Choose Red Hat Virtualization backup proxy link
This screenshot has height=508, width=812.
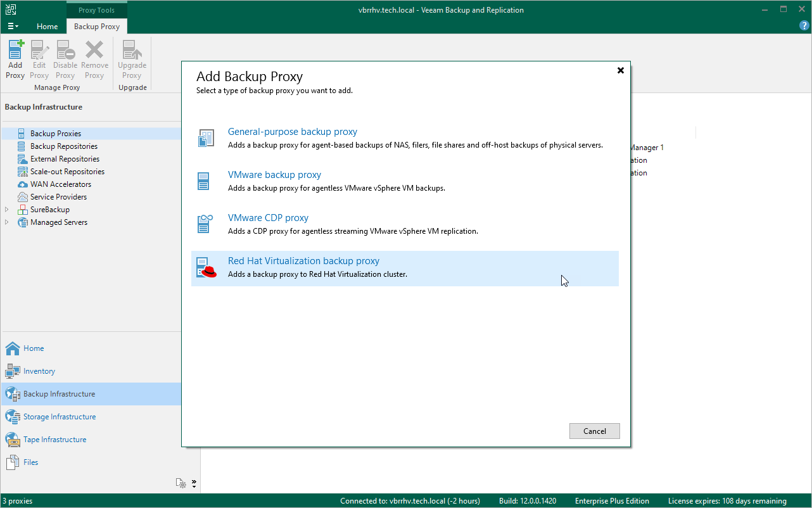pyautogui.click(x=303, y=261)
